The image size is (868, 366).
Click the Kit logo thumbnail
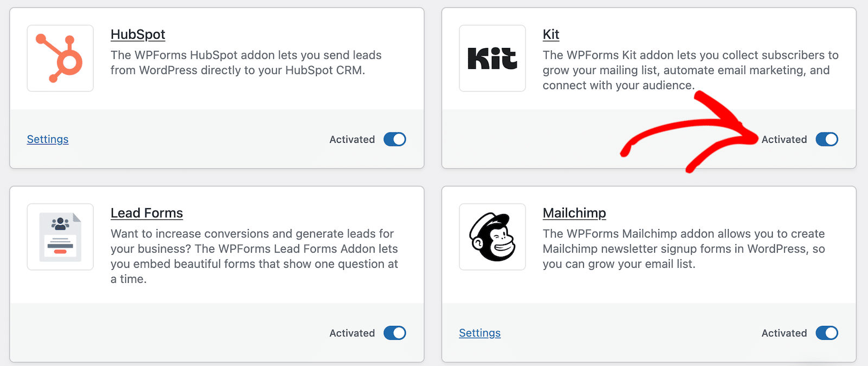point(492,58)
